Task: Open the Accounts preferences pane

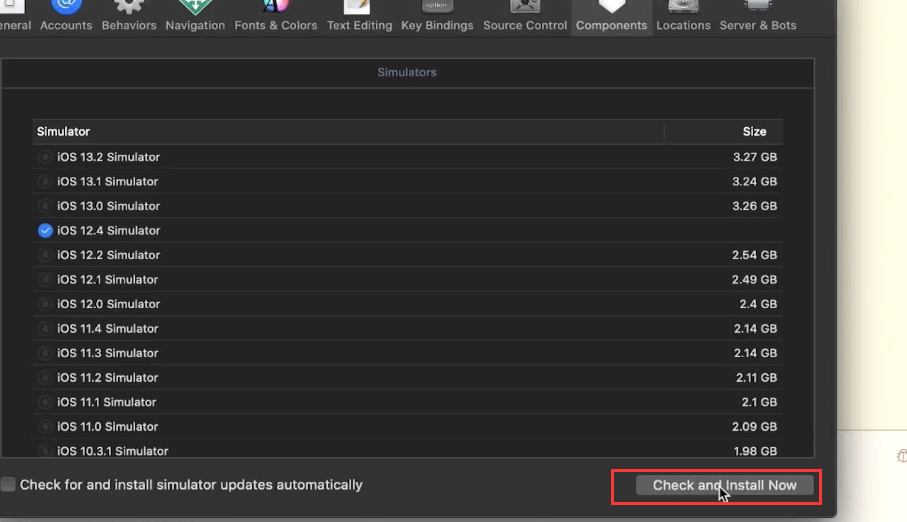Action: pos(66,16)
